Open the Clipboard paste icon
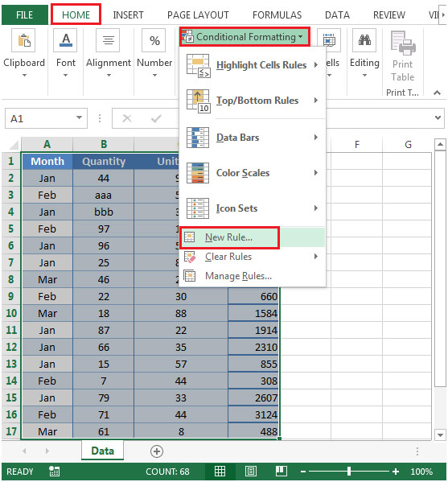 pyautogui.click(x=23, y=40)
